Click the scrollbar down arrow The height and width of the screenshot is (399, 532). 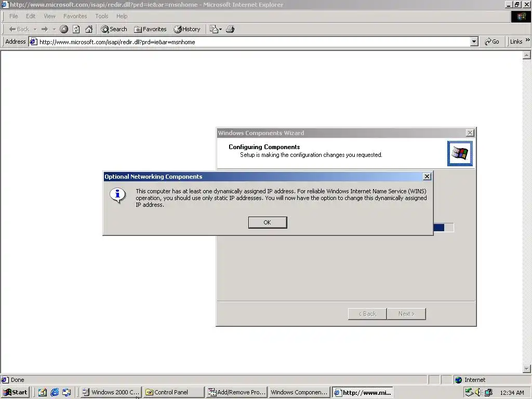pyautogui.click(x=527, y=368)
